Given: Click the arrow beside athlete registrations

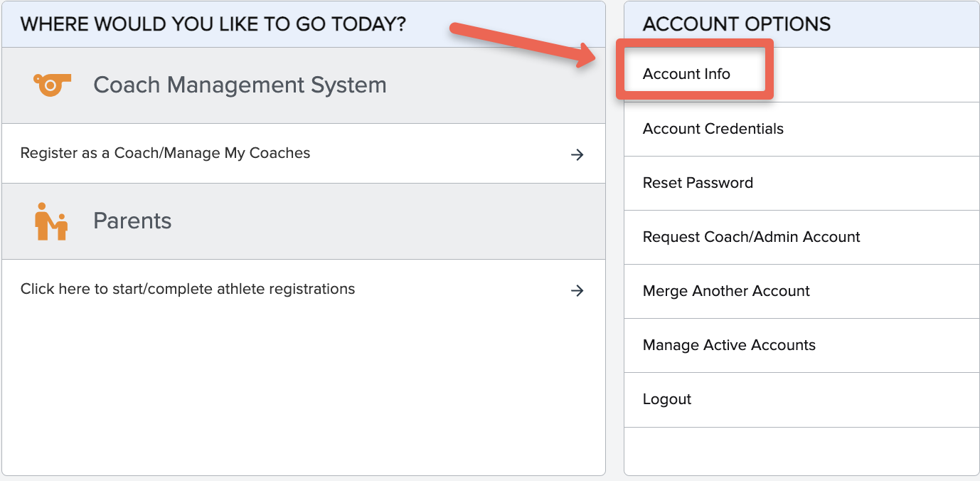Looking at the screenshot, I should click(577, 290).
